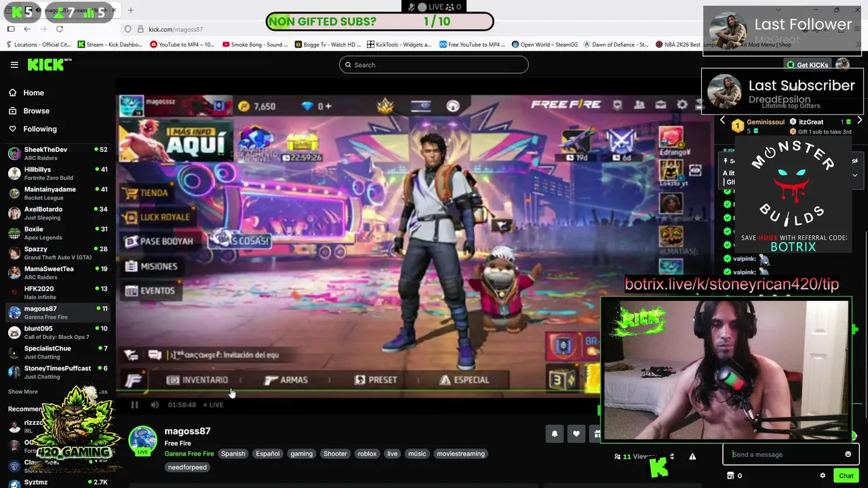Open the KickTools - Widgets bookmark

click(x=399, y=45)
